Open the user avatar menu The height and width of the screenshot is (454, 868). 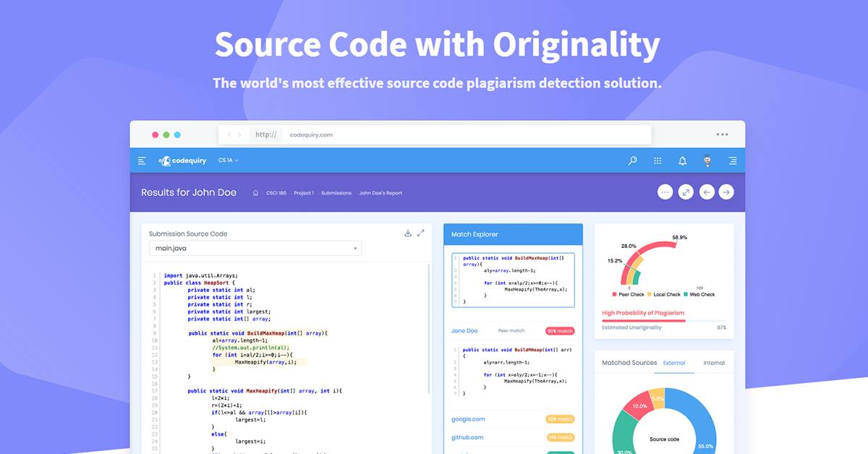pyautogui.click(x=706, y=160)
